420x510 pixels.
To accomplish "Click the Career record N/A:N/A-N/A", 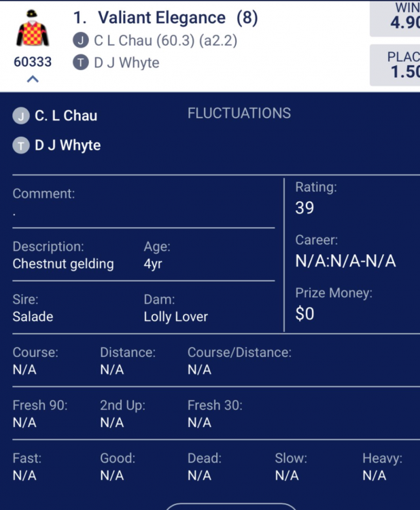I will tap(345, 261).
